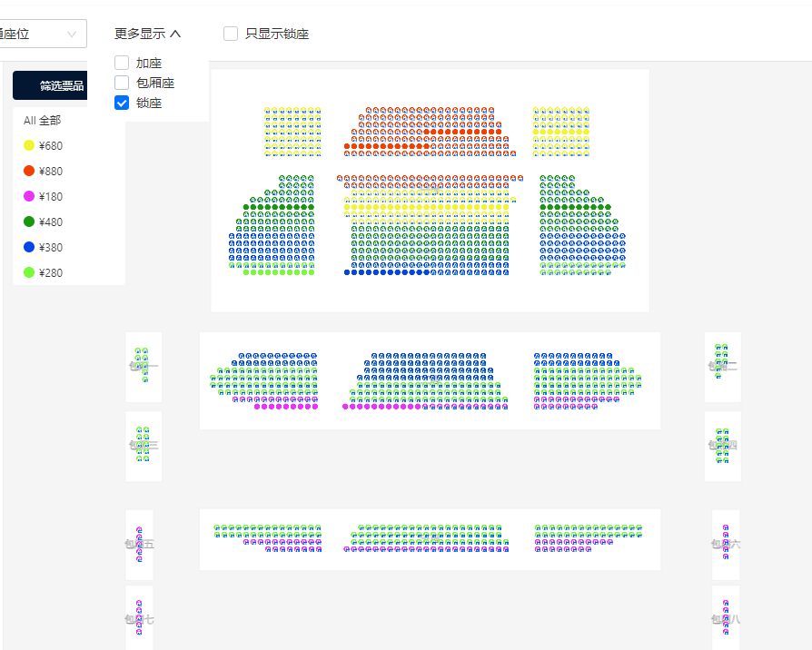Select the dark green ¥480 price tier
812x650 pixels.
pyautogui.click(x=44, y=222)
